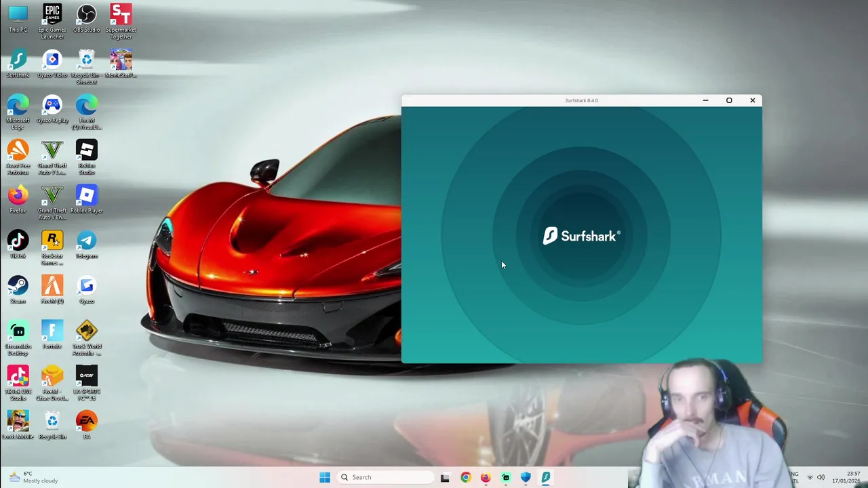868x488 pixels.
Task: Open Supermarket Together desktop icon
Action: pyautogui.click(x=121, y=21)
